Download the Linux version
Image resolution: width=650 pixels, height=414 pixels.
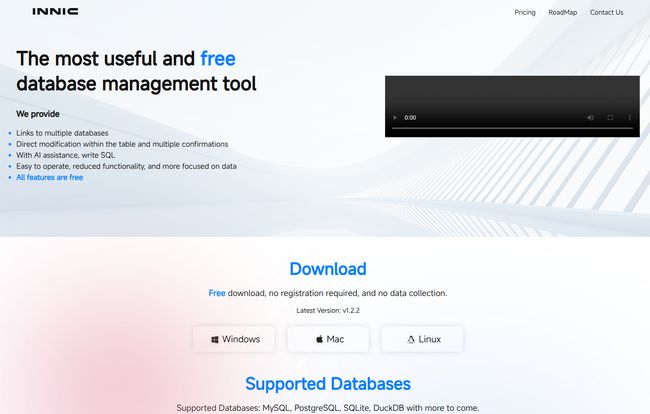click(x=422, y=339)
